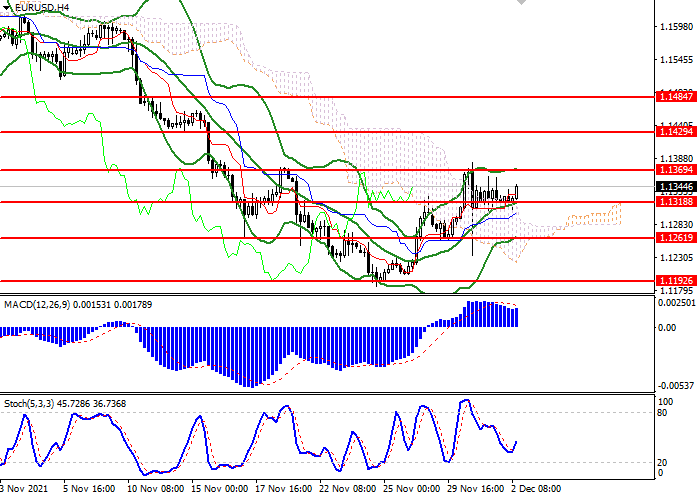Viewport: 700px width, 500px height.
Task: Click the 80 Stochastic scale level
Action: tap(662, 413)
